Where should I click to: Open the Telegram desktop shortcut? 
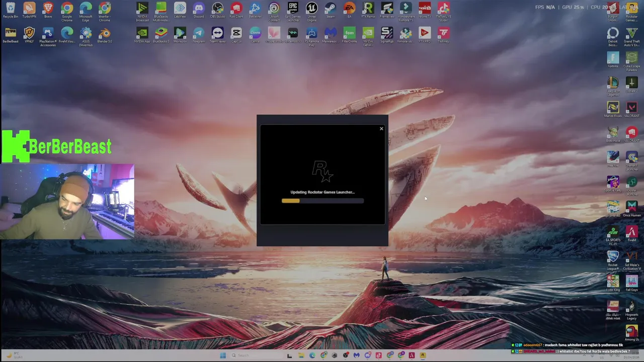coord(199,35)
